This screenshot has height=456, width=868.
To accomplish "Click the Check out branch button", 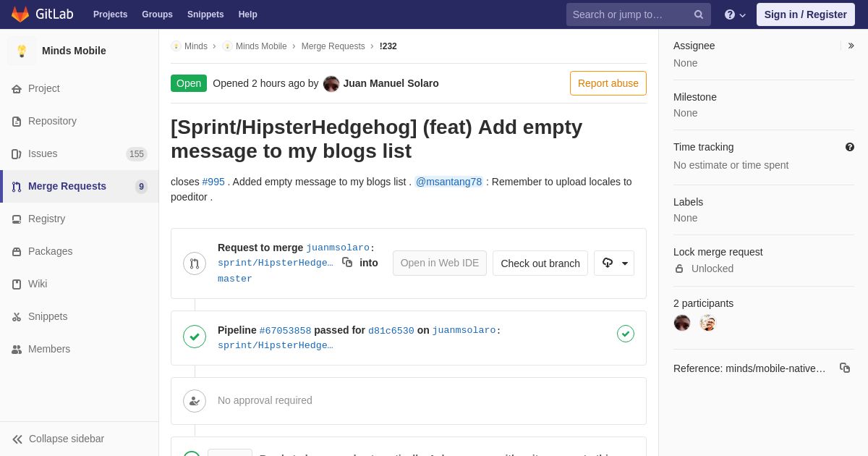I will point(540,263).
